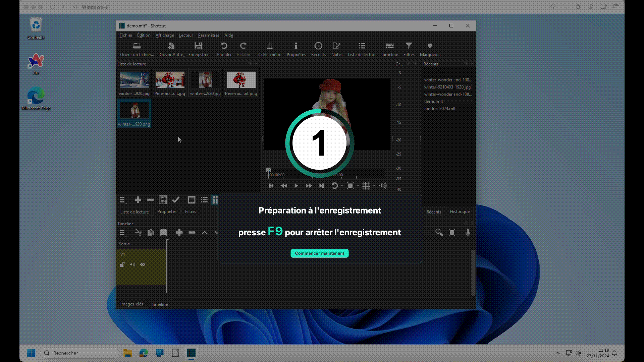Lift the clip with up-chevron icon

point(204,233)
